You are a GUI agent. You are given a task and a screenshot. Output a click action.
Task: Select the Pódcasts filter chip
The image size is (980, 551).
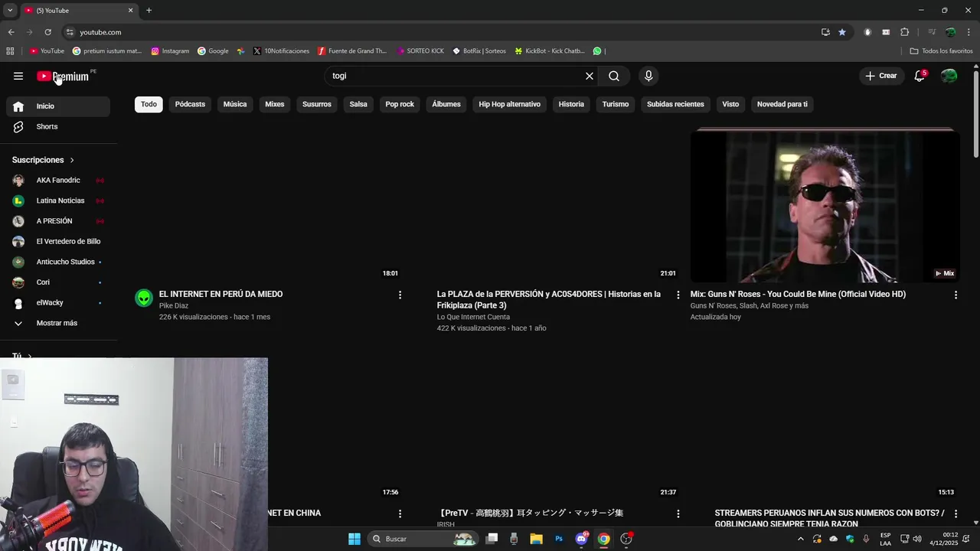coord(190,104)
